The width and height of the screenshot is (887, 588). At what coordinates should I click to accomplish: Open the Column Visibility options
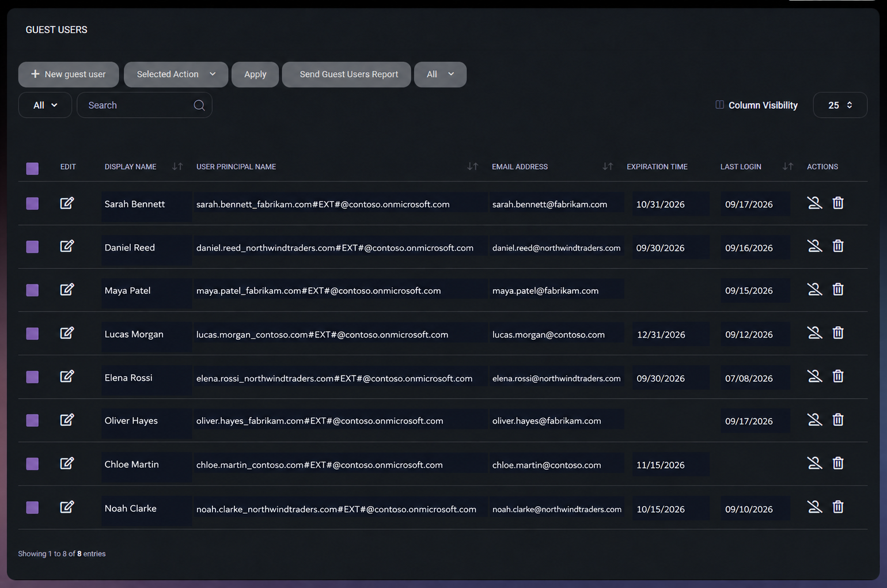(x=756, y=105)
